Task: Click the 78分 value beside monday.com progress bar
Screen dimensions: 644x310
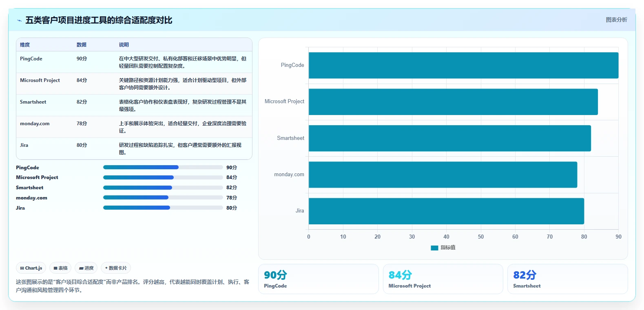Action: [x=232, y=198]
